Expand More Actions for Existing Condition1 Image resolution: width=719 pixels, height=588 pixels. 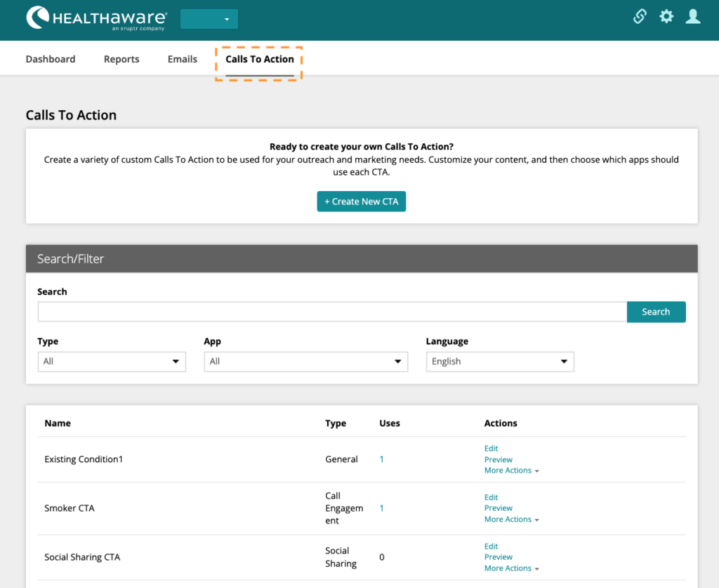point(511,471)
